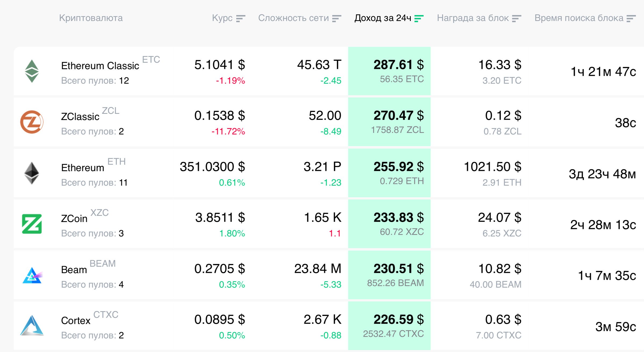Click 'Всего пулов: 3' under ZCoin
Image resolution: width=644 pixels, height=352 pixels.
coord(92,234)
